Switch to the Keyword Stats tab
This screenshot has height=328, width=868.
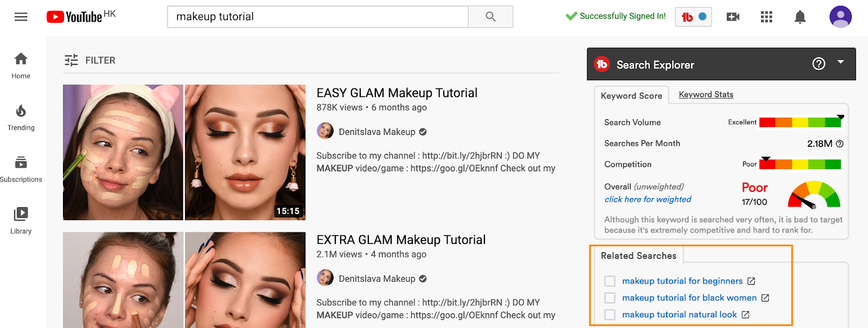point(706,94)
